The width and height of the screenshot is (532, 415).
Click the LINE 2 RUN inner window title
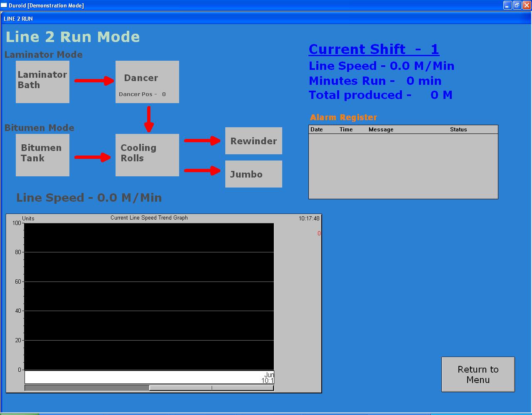(x=18, y=19)
